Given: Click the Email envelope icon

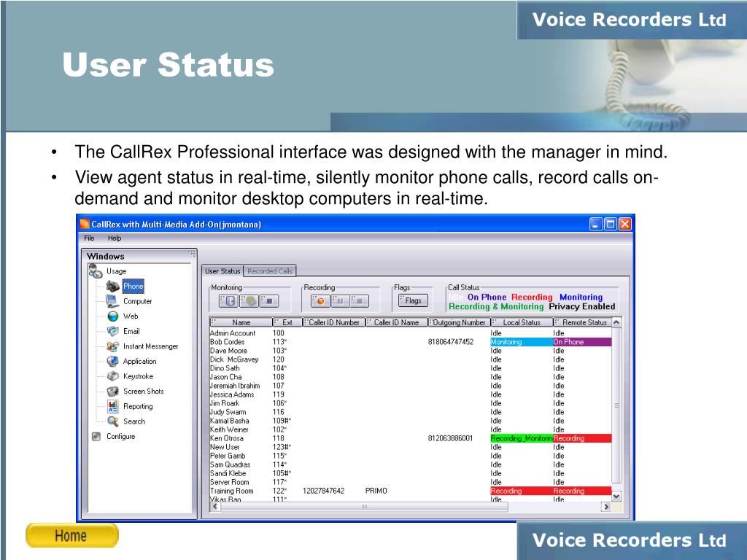Looking at the screenshot, I should (113, 331).
